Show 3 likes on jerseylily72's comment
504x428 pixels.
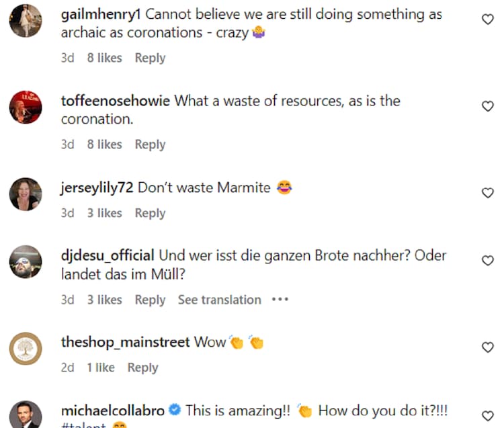(x=104, y=213)
